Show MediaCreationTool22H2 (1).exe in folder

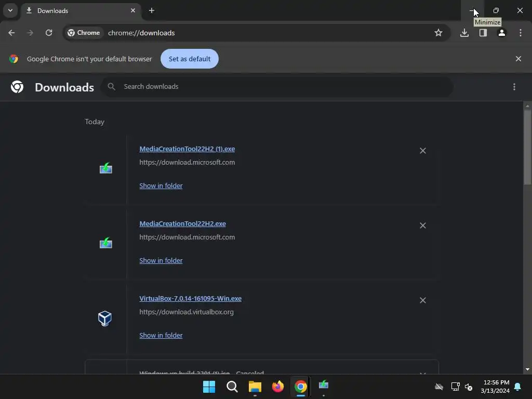[x=161, y=185]
